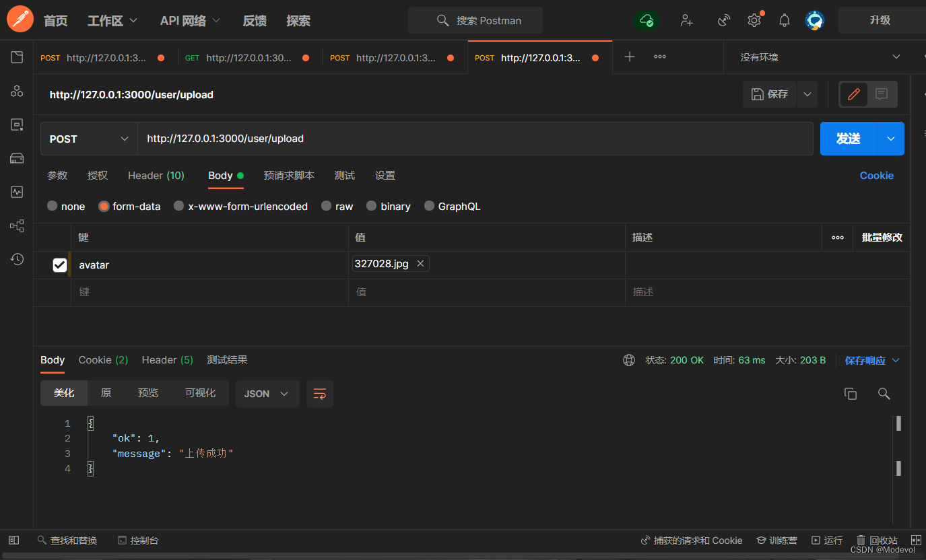Click the request URL input field
This screenshot has width=926, height=560.
[x=475, y=139]
